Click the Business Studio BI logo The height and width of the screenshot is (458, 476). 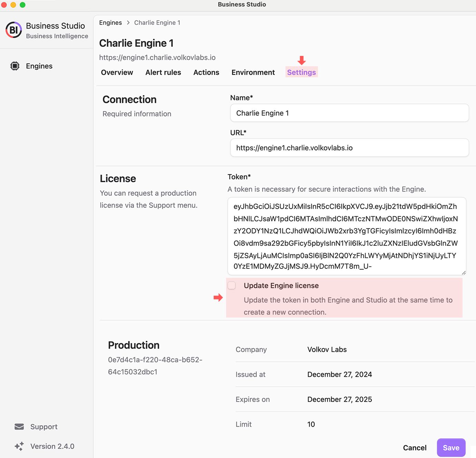14,30
